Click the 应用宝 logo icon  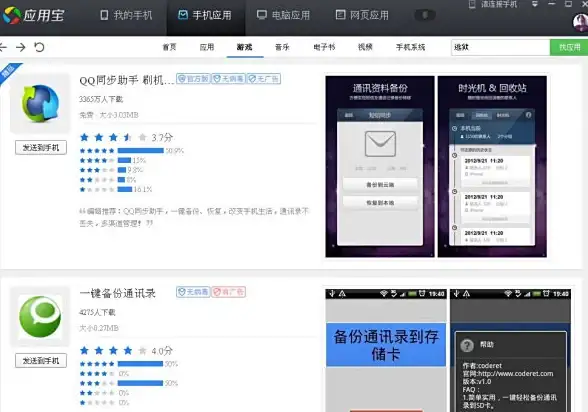pos(11,15)
